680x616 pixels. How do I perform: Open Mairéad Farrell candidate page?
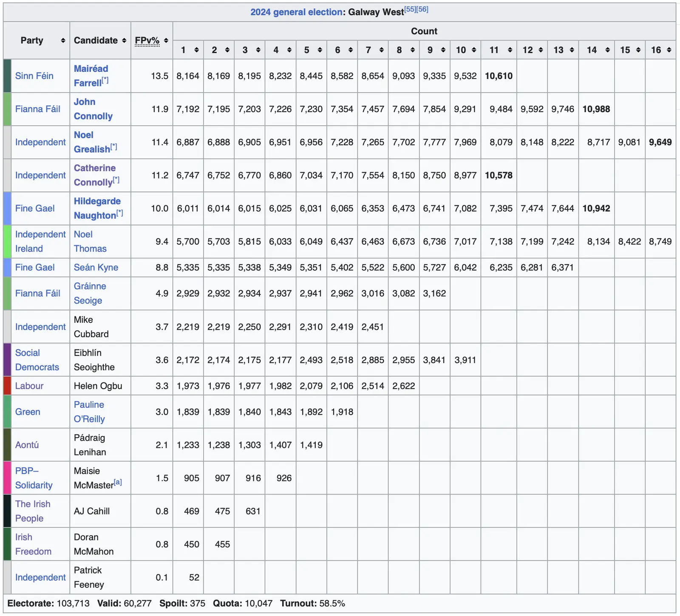click(x=91, y=69)
